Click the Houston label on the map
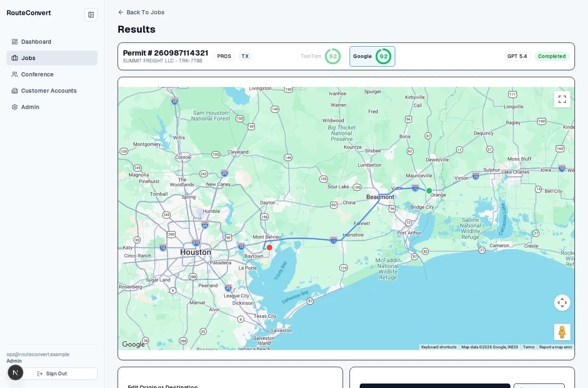This screenshot has height=388, width=588. 196,252
